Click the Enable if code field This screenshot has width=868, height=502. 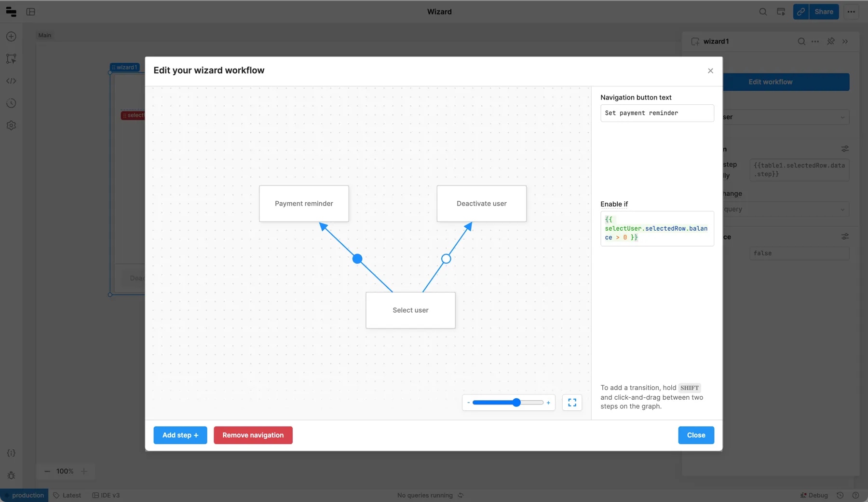point(657,229)
